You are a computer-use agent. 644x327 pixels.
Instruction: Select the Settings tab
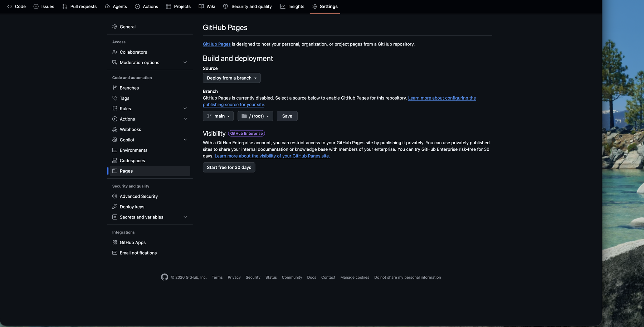[x=325, y=6]
